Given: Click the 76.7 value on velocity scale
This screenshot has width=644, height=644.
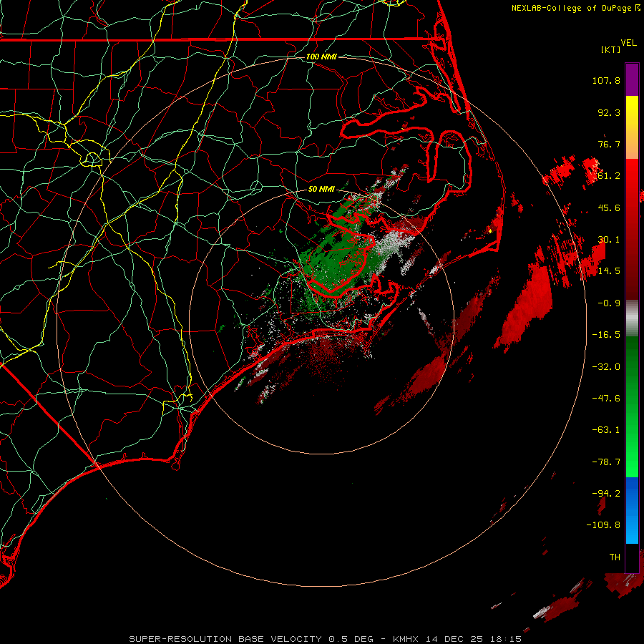Looking at the screenshot, I should click(609, 144).
